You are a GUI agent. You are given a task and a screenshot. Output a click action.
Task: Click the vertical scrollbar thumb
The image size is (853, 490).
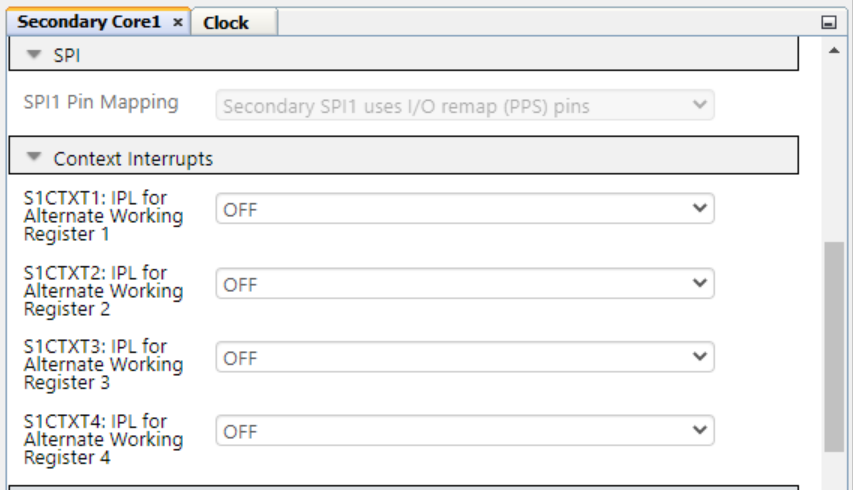(834, 347)
